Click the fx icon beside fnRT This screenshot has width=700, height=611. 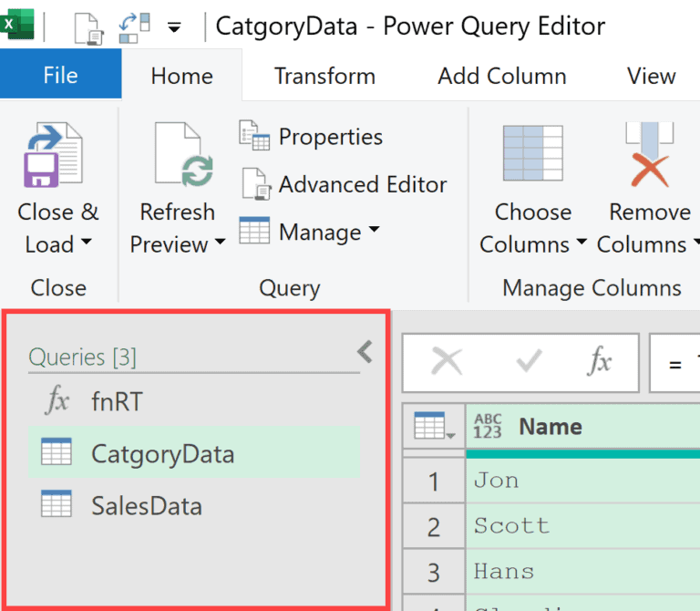[57, 399]
